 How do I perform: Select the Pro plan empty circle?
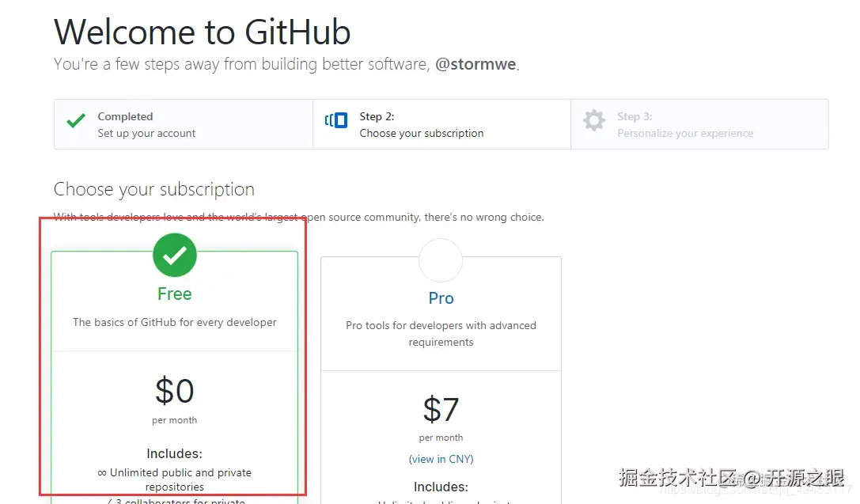pos(441,260)
